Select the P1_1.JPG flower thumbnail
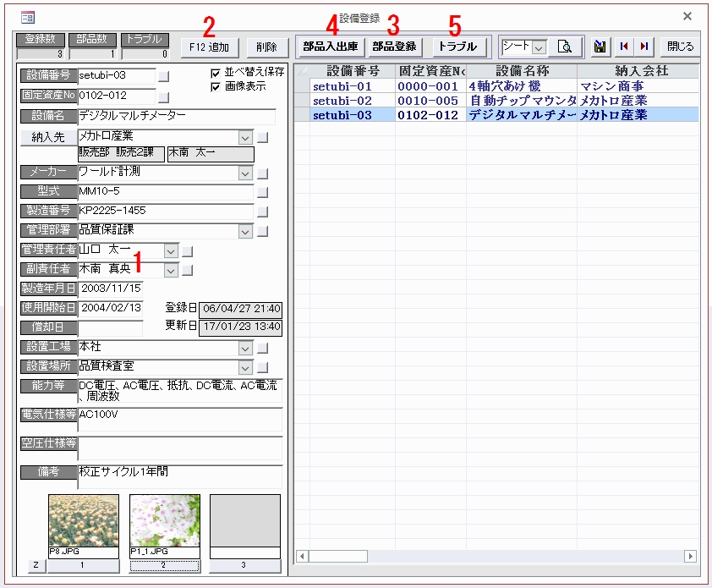712x588 pixels. click(165, 521)
